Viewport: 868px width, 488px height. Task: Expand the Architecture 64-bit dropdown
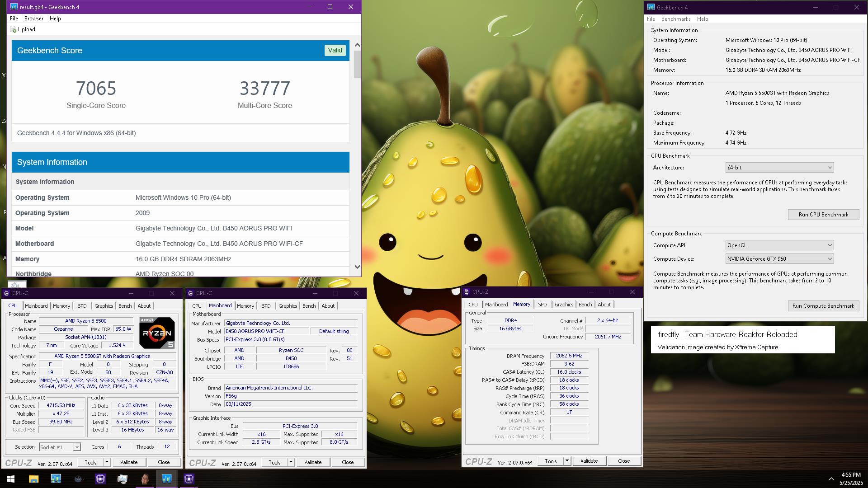pyautogui.click(x=779, y=168)
